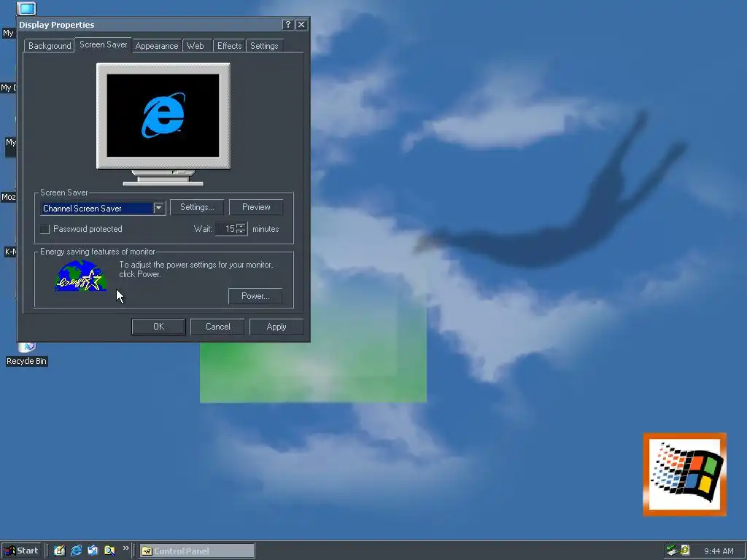Go to the Web tab
The width and height of the screenshot is (747, 560).
click(196, 46)
